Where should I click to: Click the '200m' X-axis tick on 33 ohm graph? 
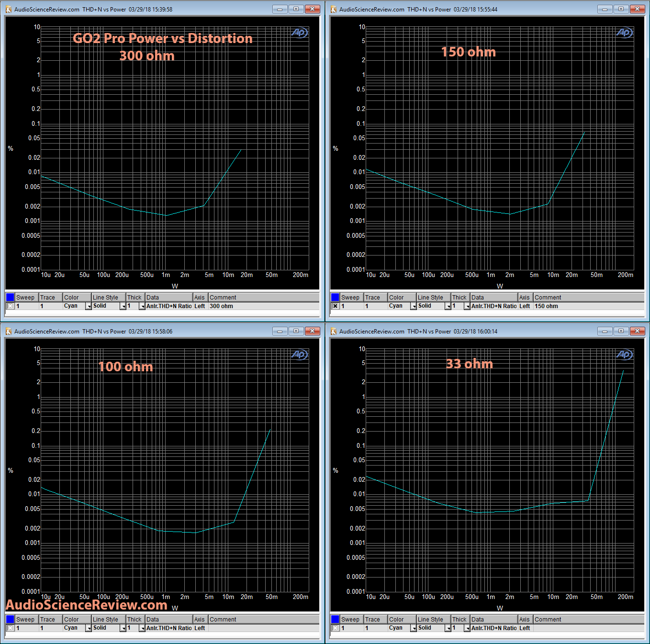pos(625,597)
